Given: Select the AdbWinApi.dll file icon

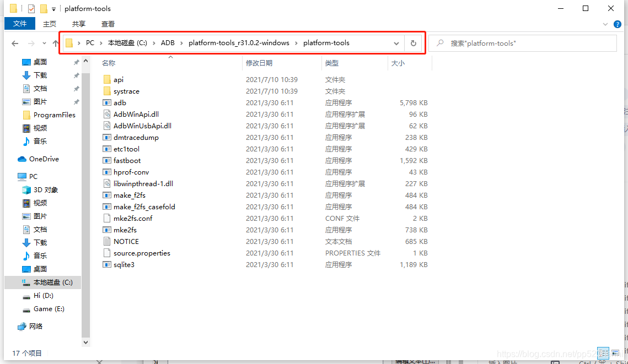Looking at the screenshot, I should [x=107, y=115].
